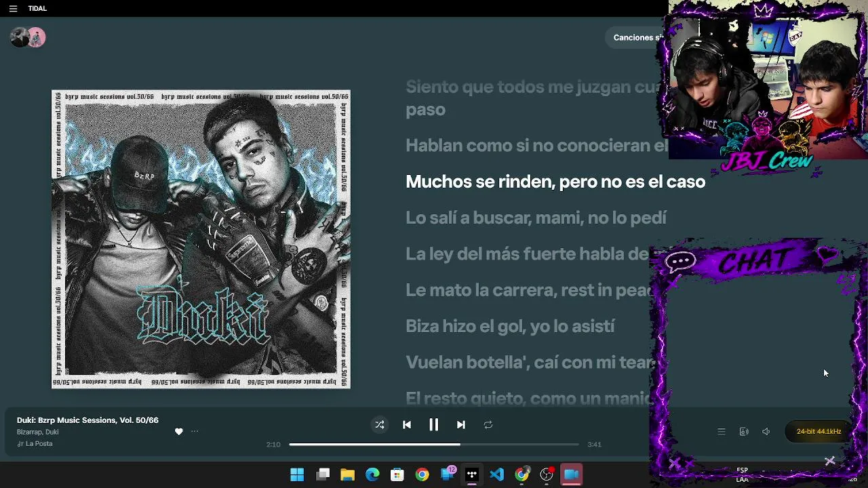Launch Microsoft Edge from the taskbar
Viewport: 868px width, 488px height.
[x=373, y=475]
